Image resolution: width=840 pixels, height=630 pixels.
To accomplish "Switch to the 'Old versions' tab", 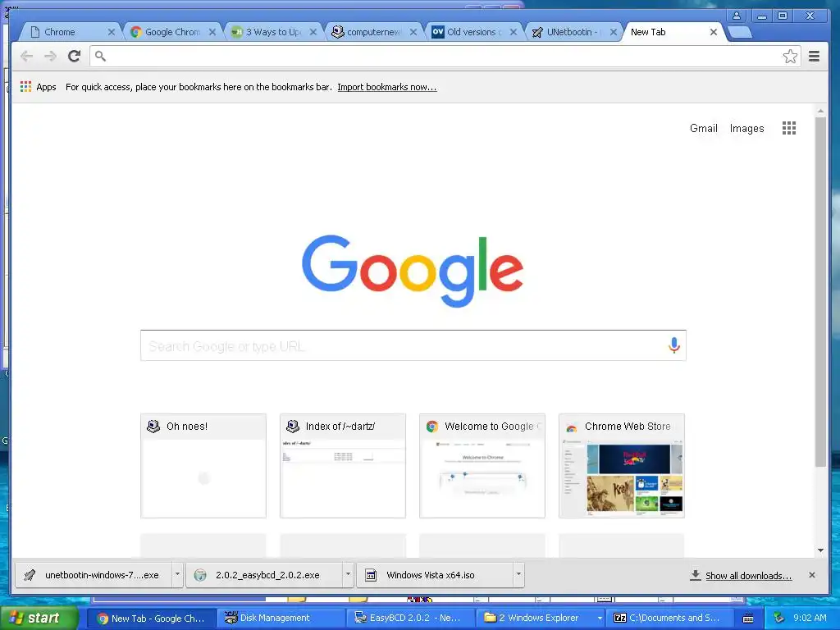I will [474, 32].
